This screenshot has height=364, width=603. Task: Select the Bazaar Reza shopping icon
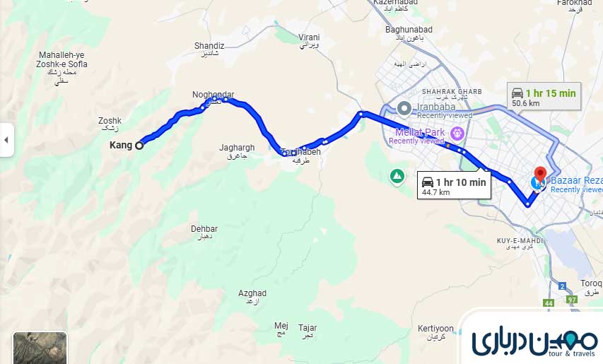coord(536,183)
